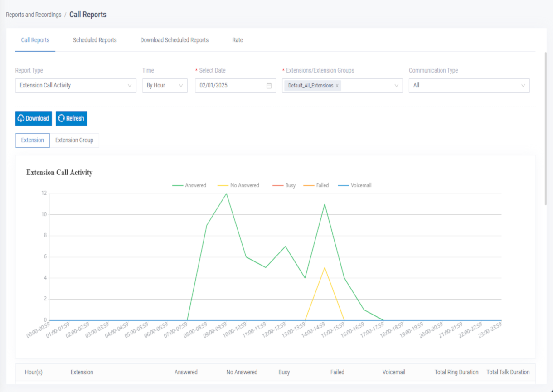Click the circular arrows icon on Refresh
This screenshot has height=392, width=553.
[61, 118]
